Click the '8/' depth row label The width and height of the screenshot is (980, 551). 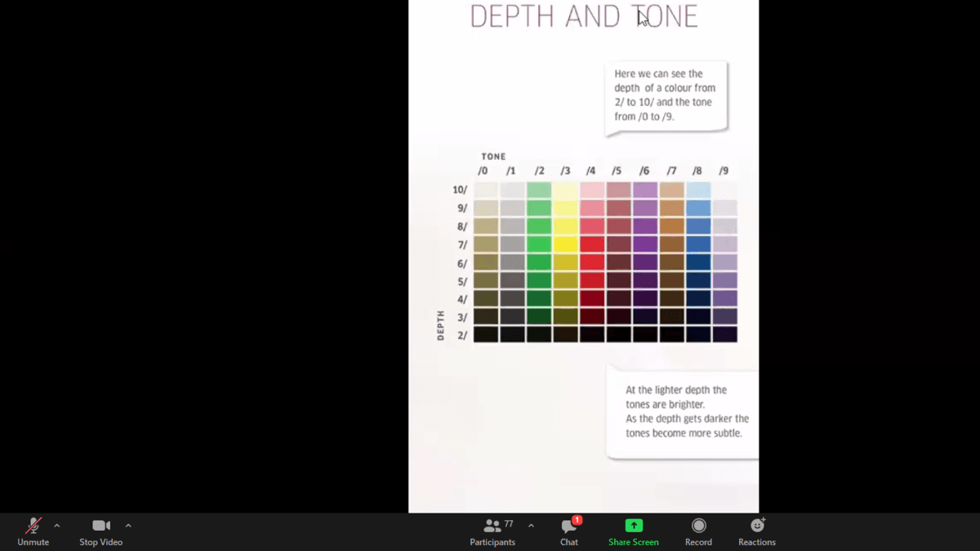[x=462, y=226]
